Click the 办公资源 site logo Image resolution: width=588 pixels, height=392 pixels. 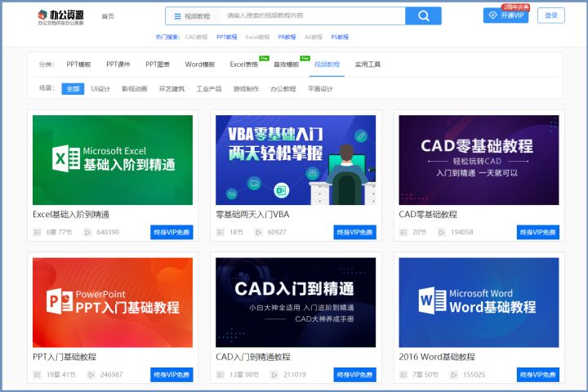pos(60,16)
